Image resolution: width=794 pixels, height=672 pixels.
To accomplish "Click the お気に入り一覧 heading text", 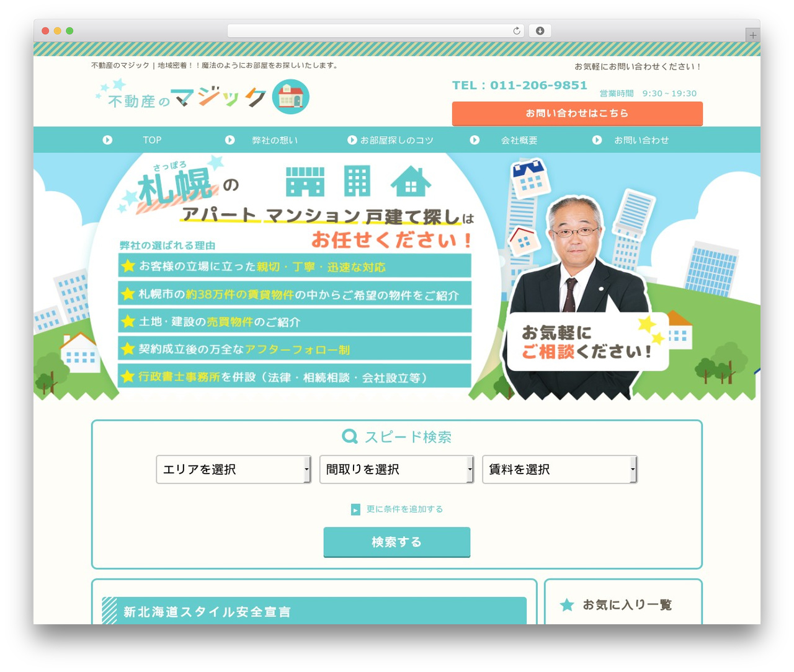I will [x=627, y=604].
